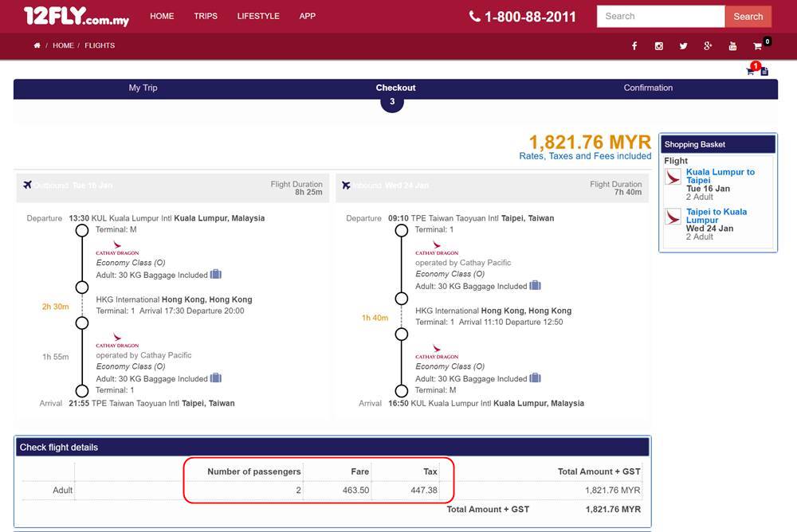Click the Check flight details header
797x532 pixels.
tap(332, 447)
